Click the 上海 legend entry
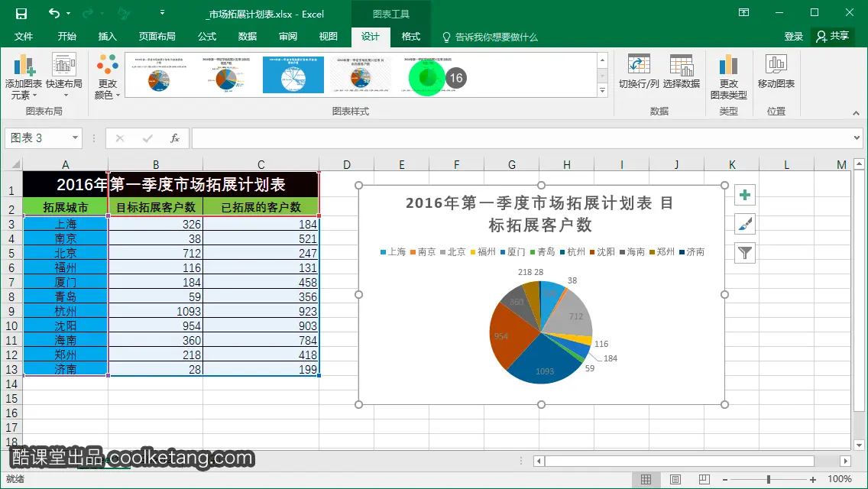This screenshot has height=489, width=868. coord(393,252)
